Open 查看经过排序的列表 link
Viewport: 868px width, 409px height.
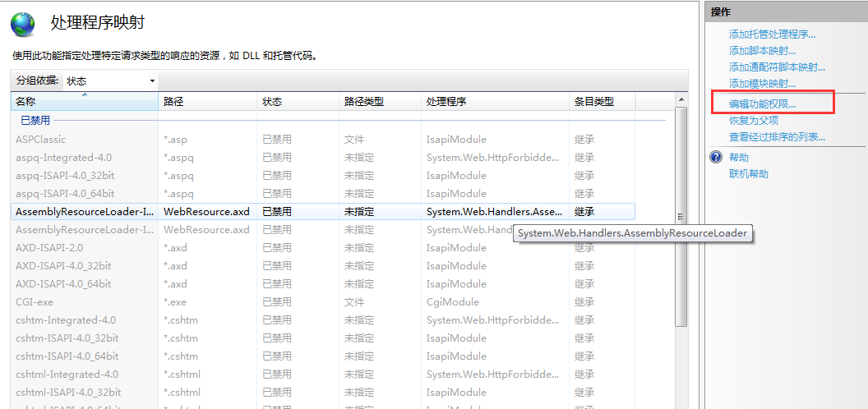pos(777,137)
